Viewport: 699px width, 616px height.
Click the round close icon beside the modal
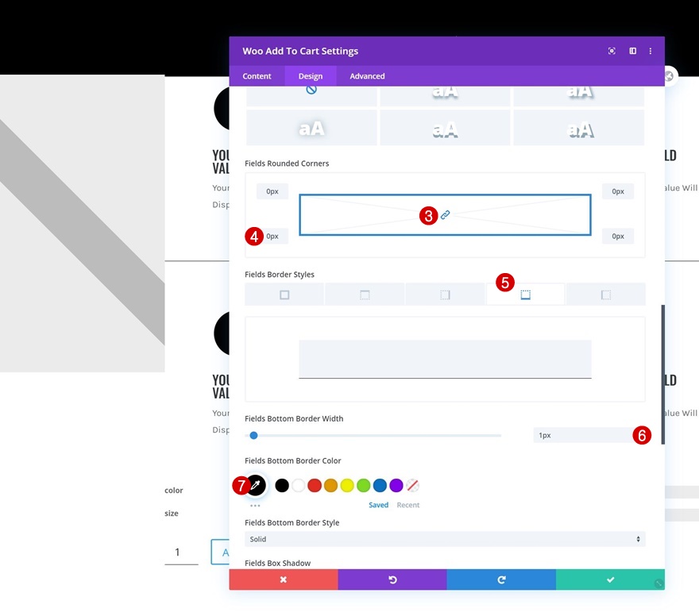pos(669,76)
